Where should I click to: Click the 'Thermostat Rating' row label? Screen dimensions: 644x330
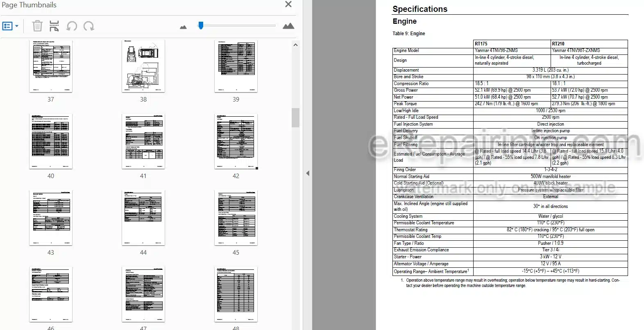pyautogui.click(x=410, y=230)
